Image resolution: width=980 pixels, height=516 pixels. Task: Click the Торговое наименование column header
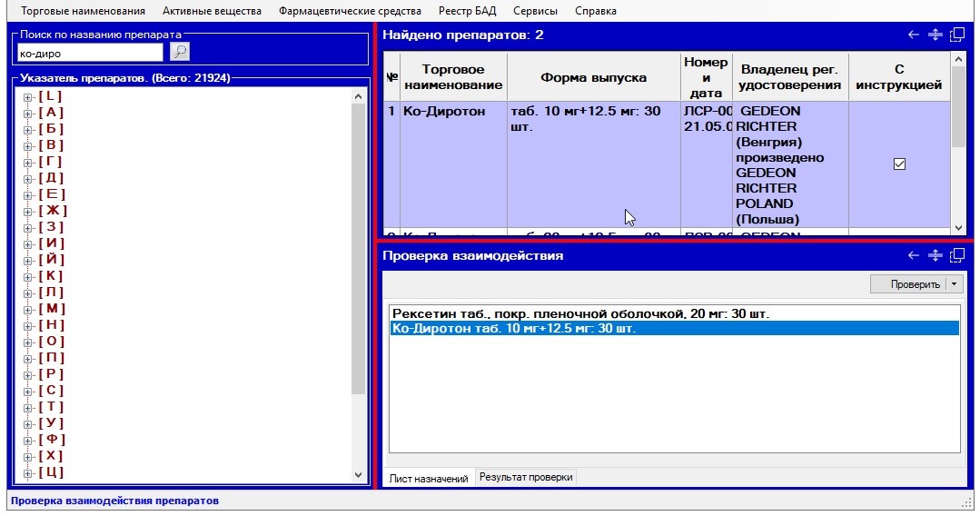(452, 77)
